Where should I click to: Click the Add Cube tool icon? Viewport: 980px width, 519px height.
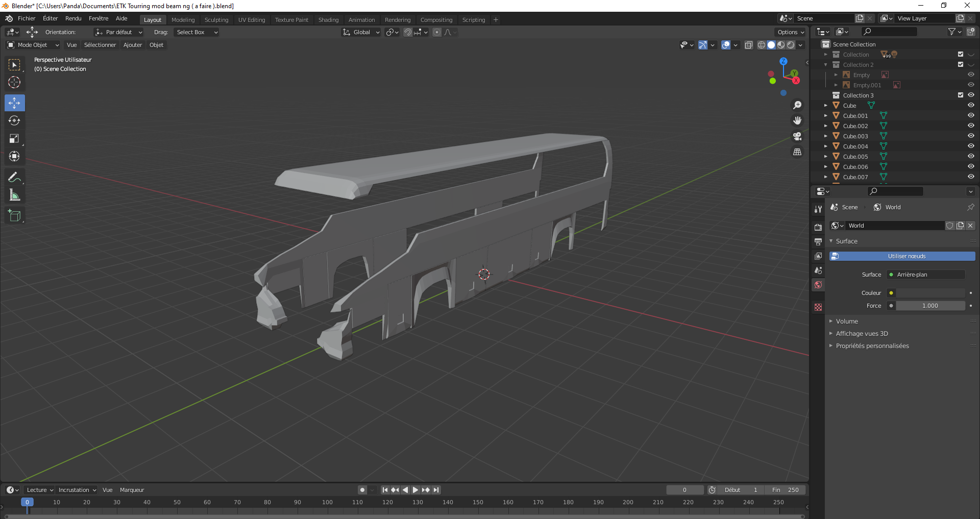coord(14,216)
